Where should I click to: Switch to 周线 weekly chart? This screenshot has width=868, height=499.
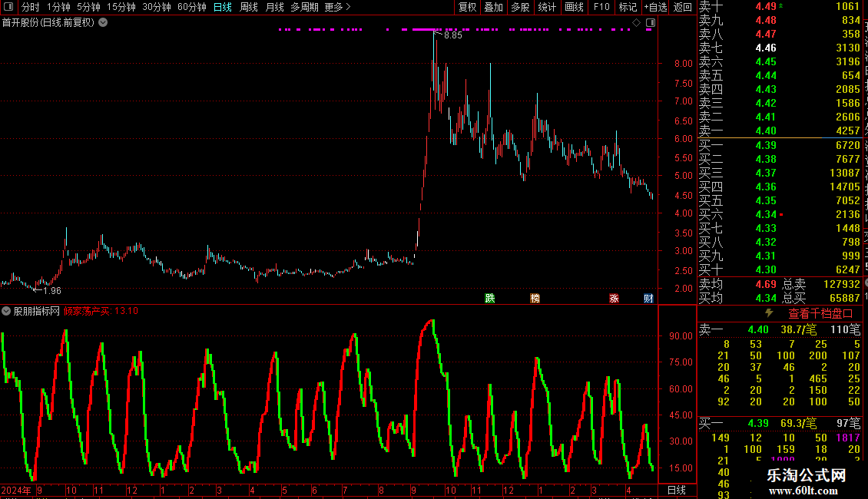[249, 7]
